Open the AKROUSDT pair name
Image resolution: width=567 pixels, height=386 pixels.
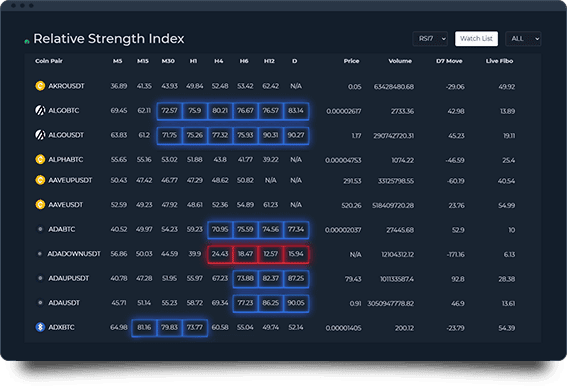67,86
